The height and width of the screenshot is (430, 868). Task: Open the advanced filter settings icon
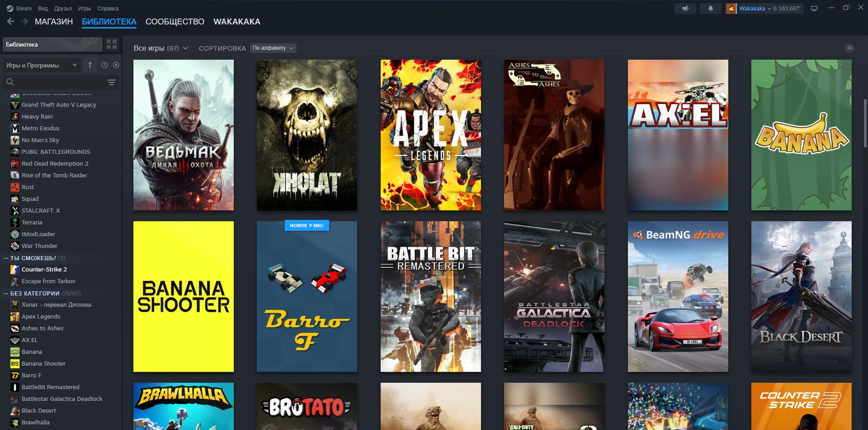(111, 82)
